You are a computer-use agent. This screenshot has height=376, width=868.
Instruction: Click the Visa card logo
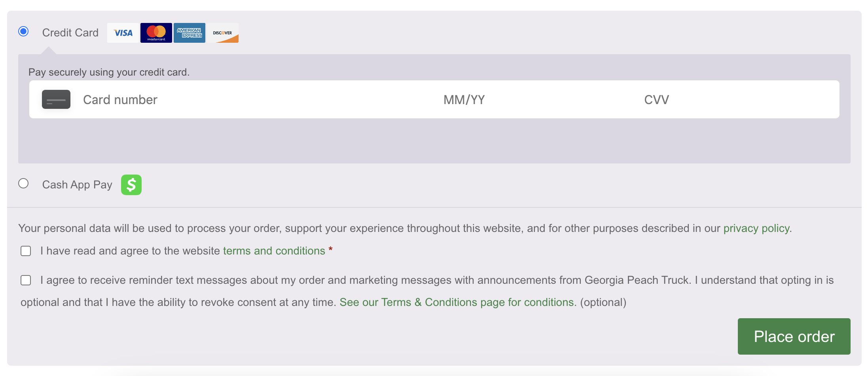pyautogui.click(x=123, y=33)
